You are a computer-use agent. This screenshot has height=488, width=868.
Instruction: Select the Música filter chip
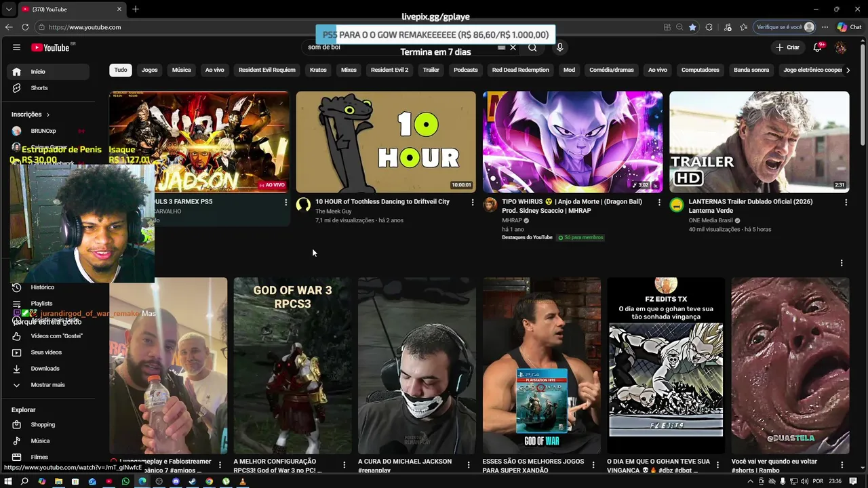click(181, 70)
